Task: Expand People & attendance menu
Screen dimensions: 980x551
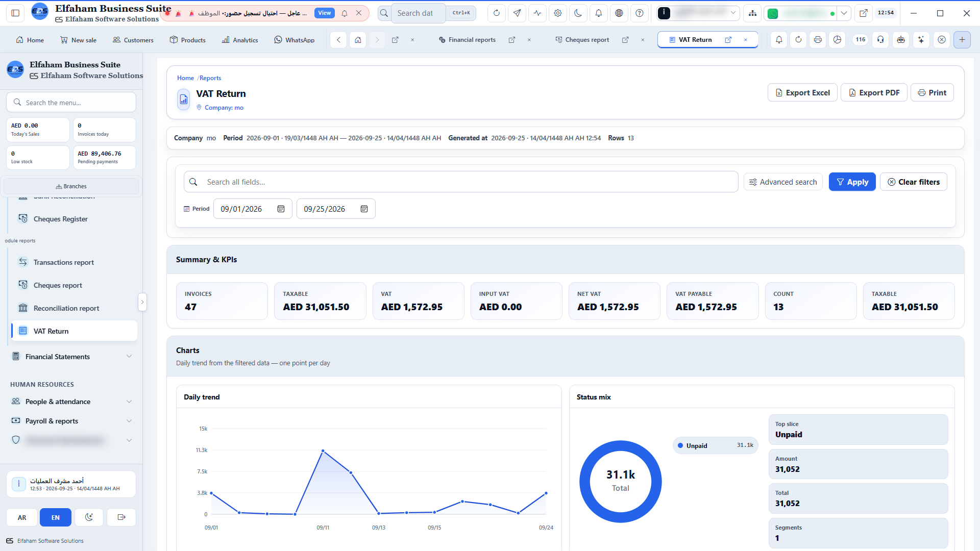Action: point(71,402)
